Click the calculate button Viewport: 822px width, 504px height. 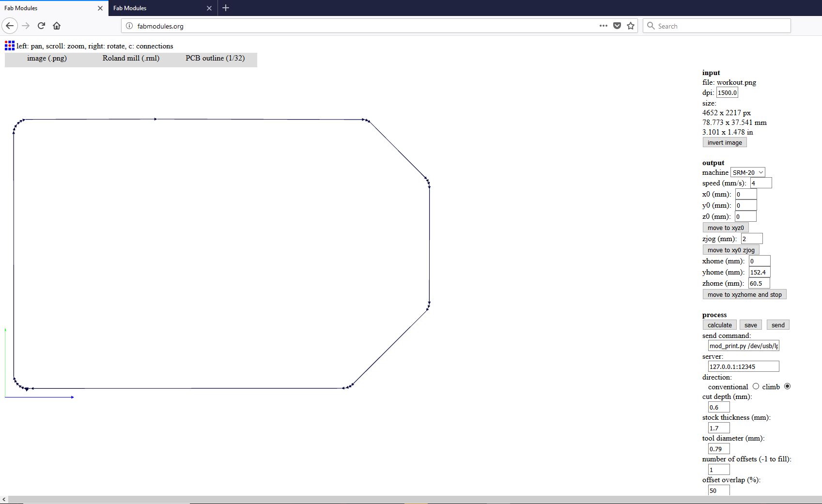[719, 325]
